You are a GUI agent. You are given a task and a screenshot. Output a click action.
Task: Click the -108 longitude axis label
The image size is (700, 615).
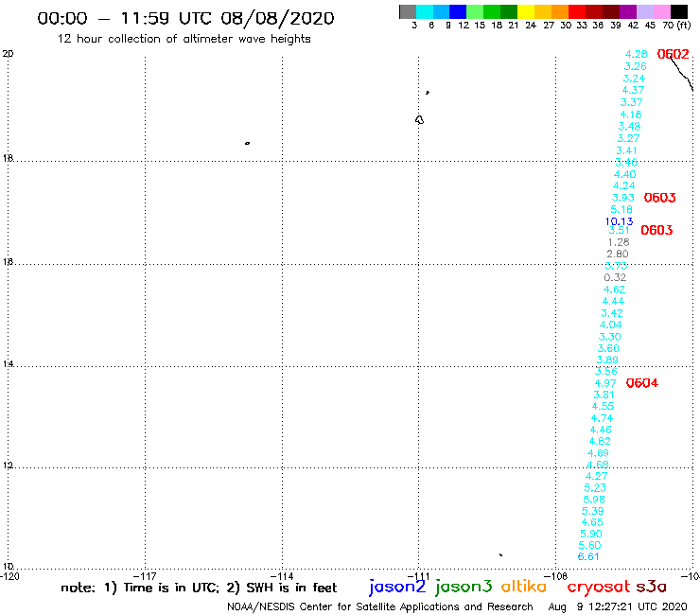click(556, 576)
